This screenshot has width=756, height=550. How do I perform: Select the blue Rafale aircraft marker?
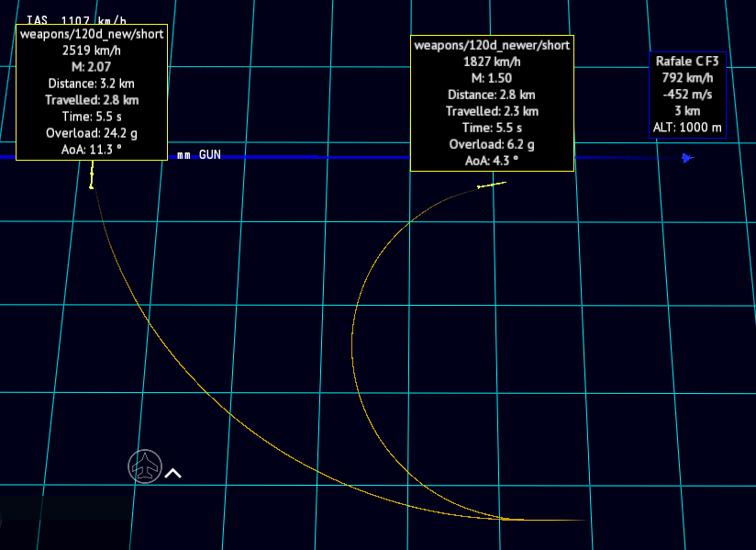coord(687,158)
